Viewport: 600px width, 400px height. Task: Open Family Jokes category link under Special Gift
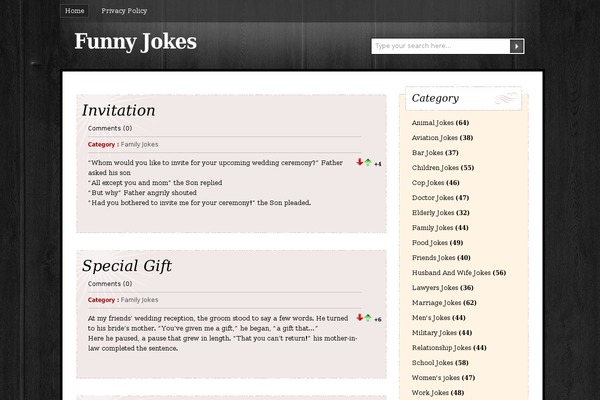pos(139,300)
